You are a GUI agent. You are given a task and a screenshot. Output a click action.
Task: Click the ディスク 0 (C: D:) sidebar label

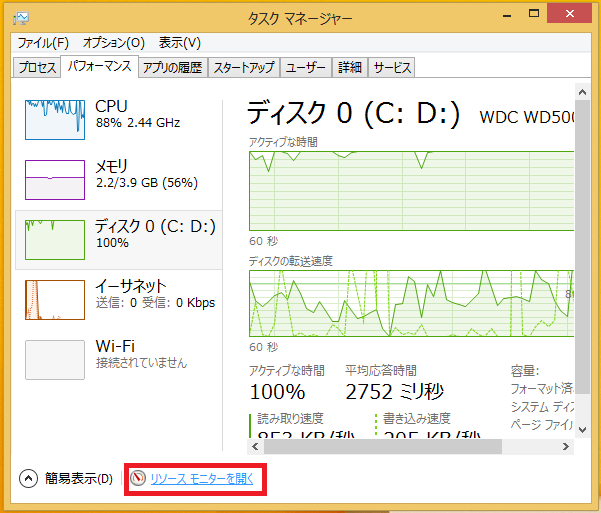point(155,226)
